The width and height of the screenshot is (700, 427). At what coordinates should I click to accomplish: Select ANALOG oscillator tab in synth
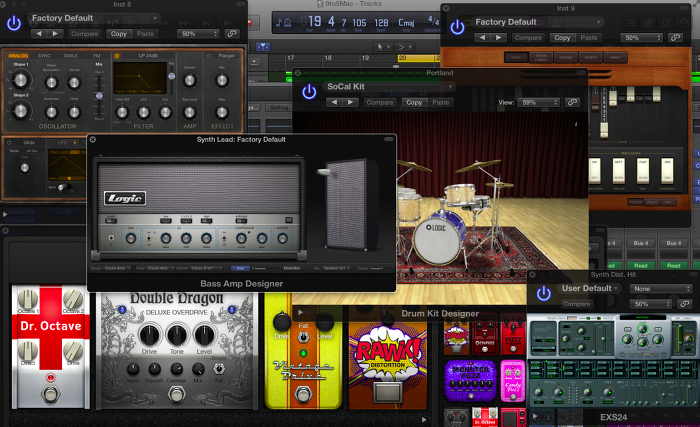(x=18, y=56)
